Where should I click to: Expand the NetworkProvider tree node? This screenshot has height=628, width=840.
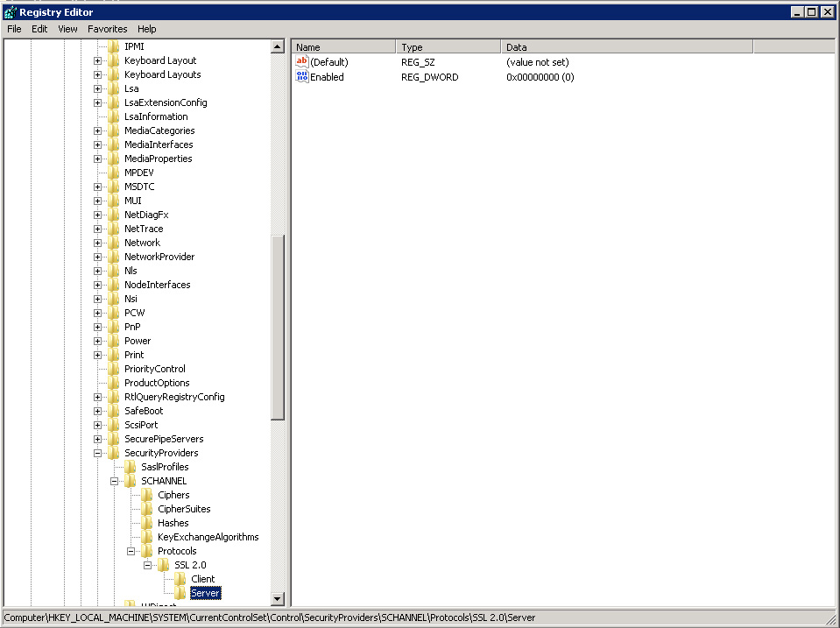(97, 257)
